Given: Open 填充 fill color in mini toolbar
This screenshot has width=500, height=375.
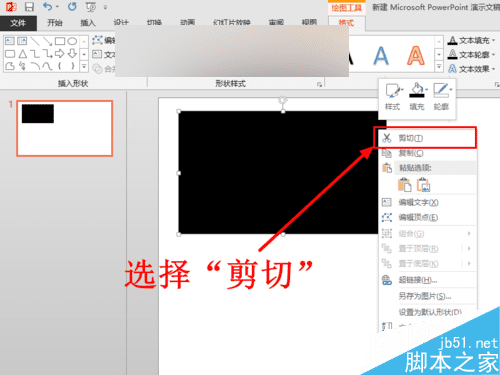Looking at the screenshot, I should click(x=417, y=97).
